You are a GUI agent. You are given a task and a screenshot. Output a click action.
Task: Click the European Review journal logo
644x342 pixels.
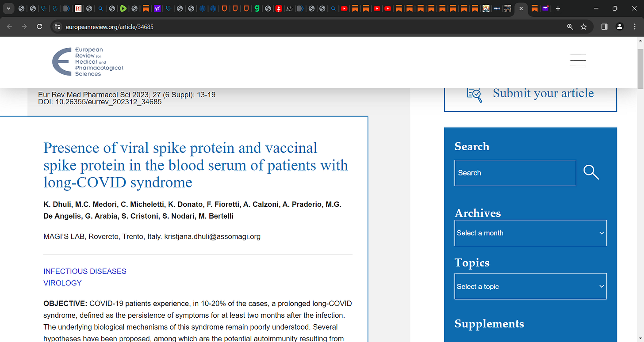[88, 62]
